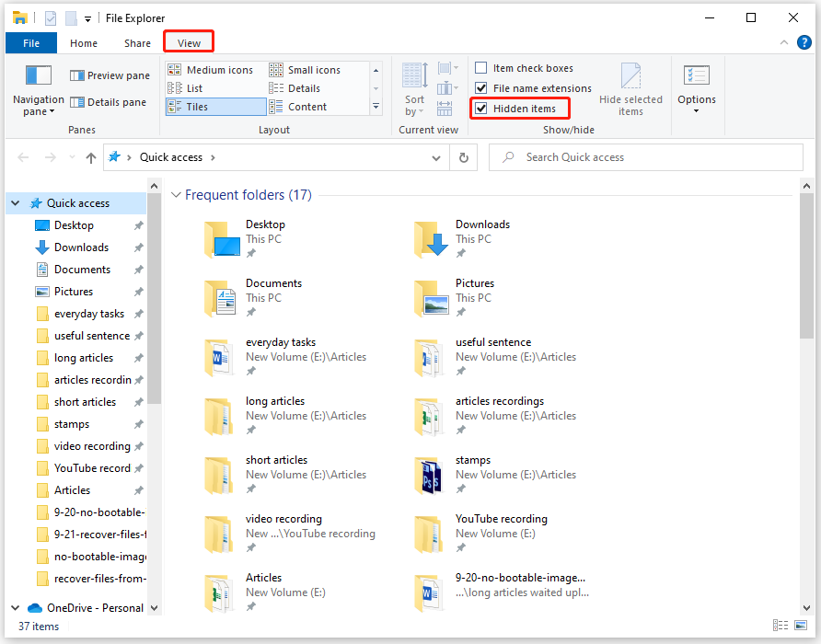Click Size all columns to fit
The height and width of the screenshot is (644, 821).
click(x=444, y=109)
